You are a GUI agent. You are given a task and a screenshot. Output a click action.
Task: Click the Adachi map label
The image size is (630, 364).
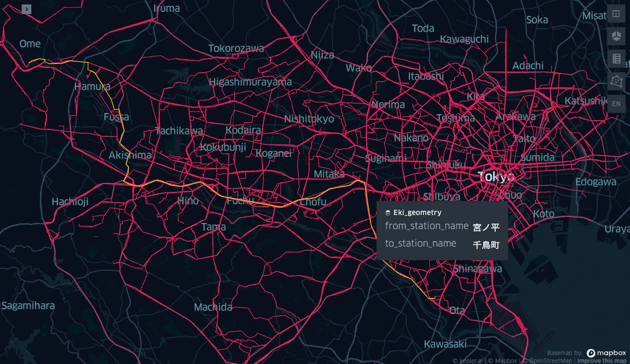click(x=528, y=65)
